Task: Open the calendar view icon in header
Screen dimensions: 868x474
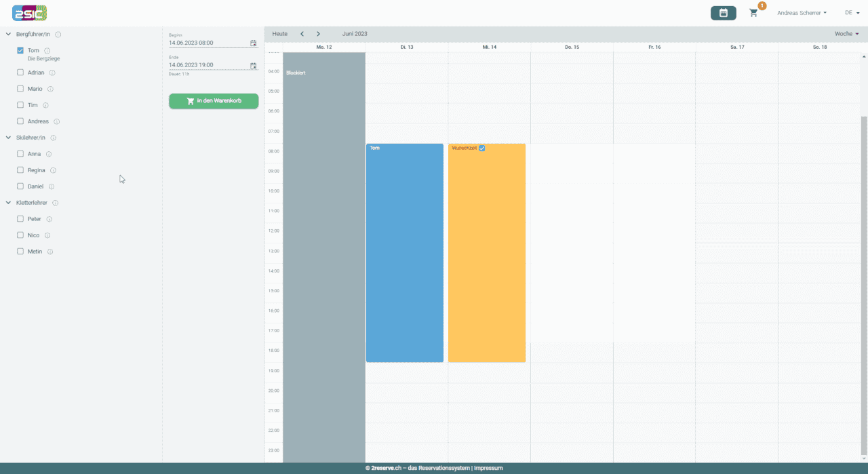Action: [723, 13]
